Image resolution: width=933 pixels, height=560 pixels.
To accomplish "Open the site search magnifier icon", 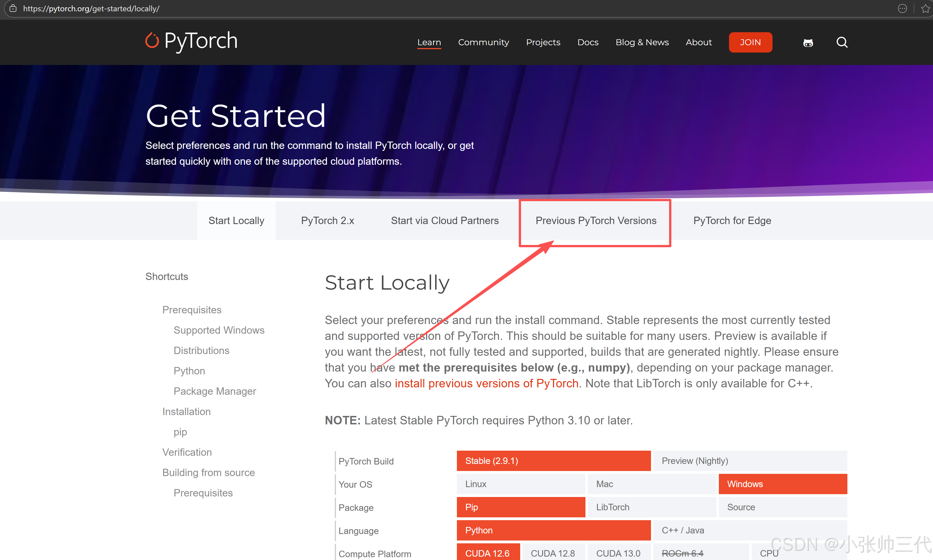I will click(x=842, y=42).
